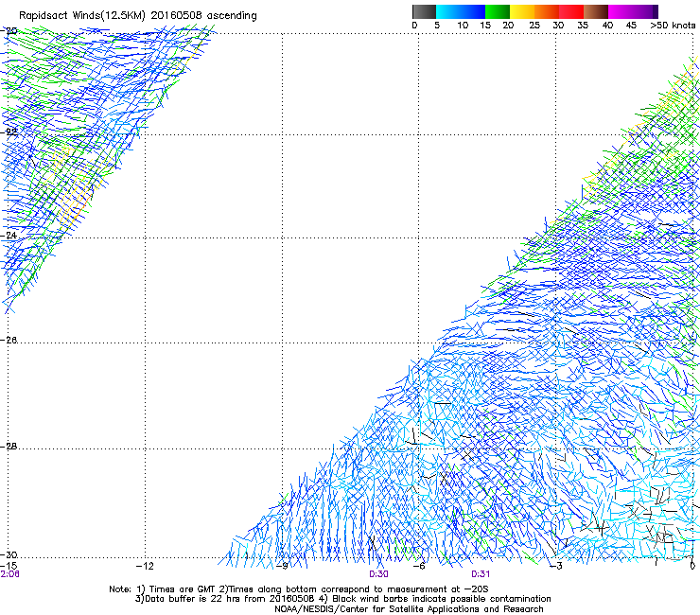Click the "35" legend tick label

click(x=583, y=26)
